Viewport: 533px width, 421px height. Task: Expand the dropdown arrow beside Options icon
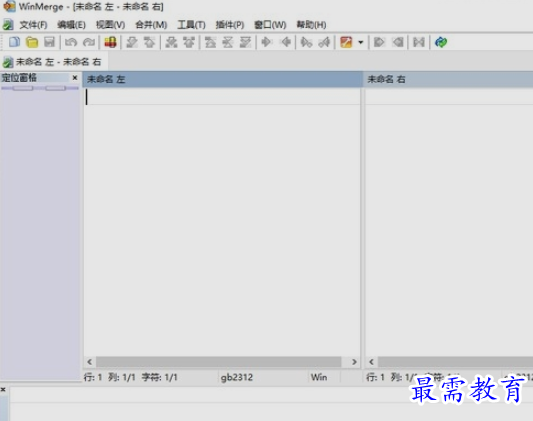(x=361, y=43)
